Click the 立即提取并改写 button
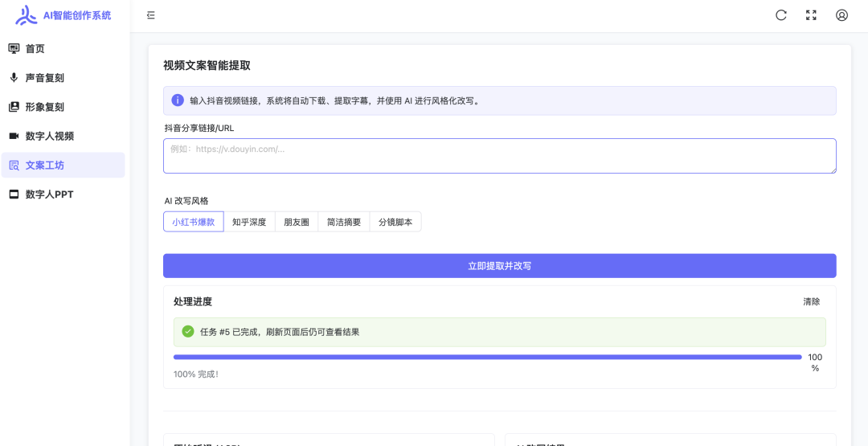Viewport: 868px width, 446px height. click(x=499, y=266)
